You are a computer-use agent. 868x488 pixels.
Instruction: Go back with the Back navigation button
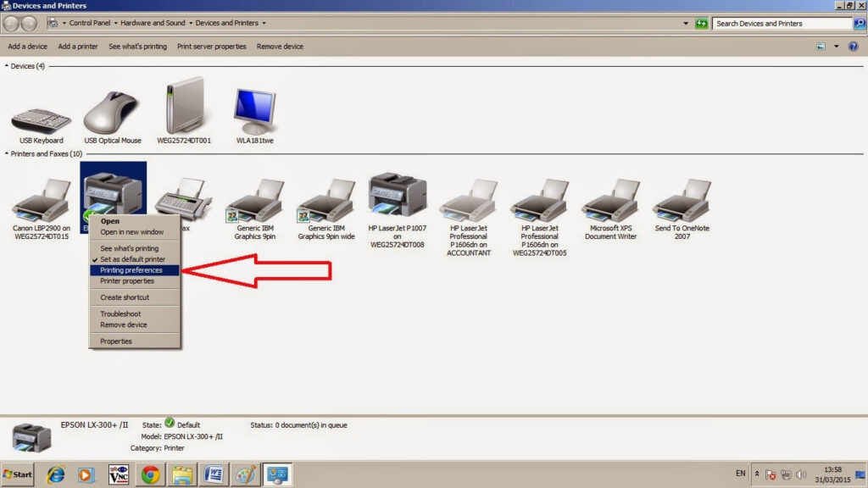click(11, 23)
